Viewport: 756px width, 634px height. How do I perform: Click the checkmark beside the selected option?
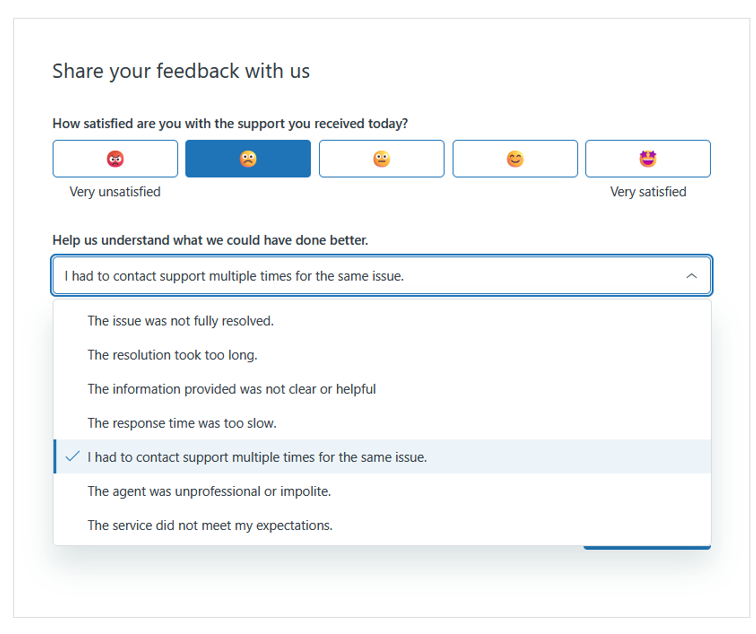(x=71, y=457)
